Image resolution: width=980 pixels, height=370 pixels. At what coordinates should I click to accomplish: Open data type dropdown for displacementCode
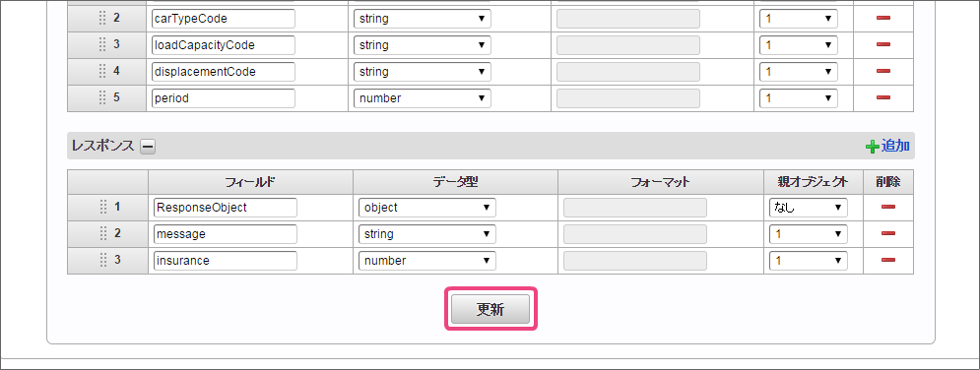pos(422,72)
